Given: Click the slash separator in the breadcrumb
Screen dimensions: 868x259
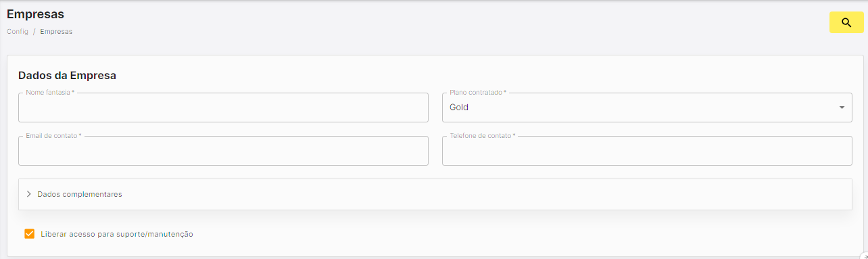Looking at the screenshot, I should coord(34,32).
